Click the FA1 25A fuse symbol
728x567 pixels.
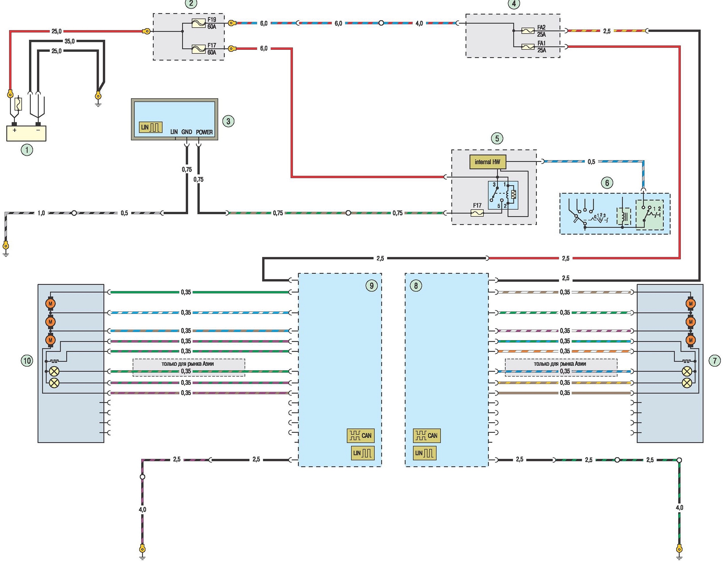[528, 47]
